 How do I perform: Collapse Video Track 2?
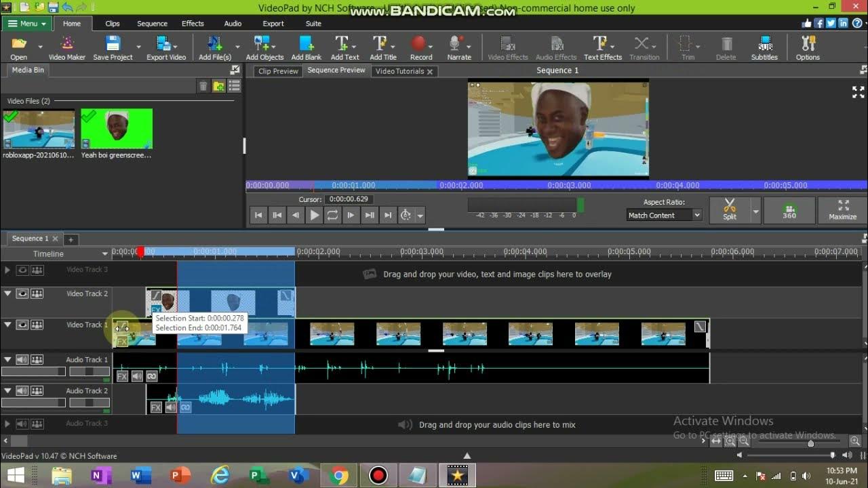pyautogui.click(x=7, y=293)
